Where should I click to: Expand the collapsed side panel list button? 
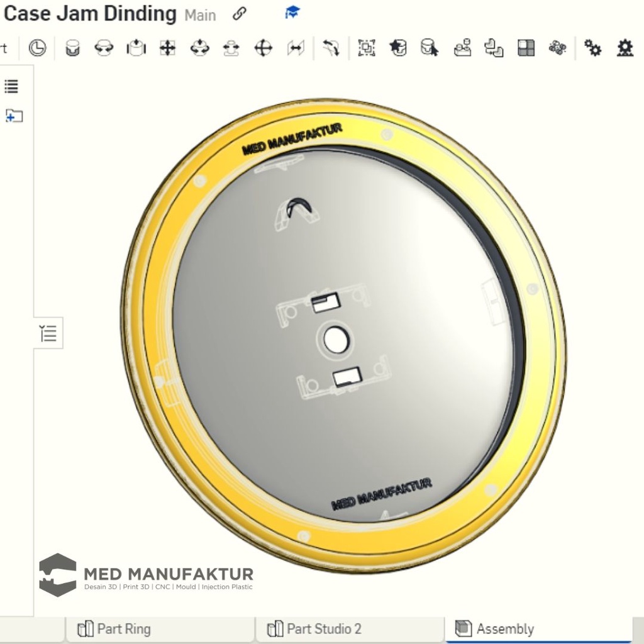(x=48, y=333)
